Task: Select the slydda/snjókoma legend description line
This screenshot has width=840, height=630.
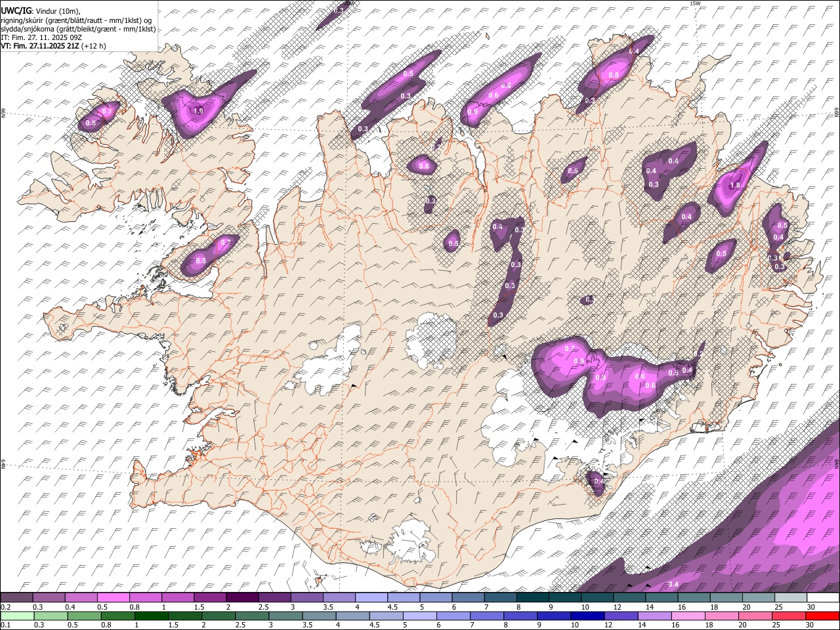Action: [78, 29]
